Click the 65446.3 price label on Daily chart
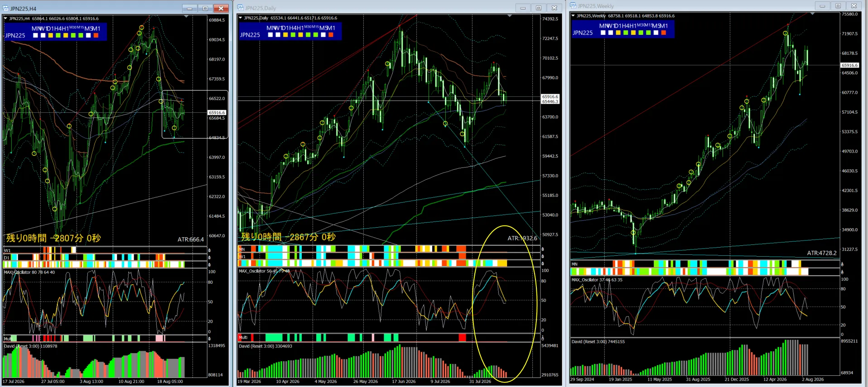This screenshot has width=868, height=387. [x=550, y=101]
